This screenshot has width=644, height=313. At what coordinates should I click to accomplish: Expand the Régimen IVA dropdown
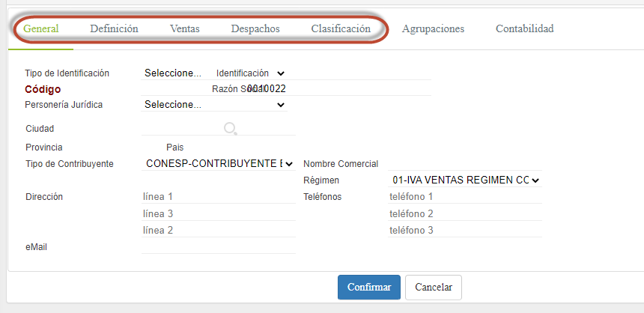tap(465, 180)
